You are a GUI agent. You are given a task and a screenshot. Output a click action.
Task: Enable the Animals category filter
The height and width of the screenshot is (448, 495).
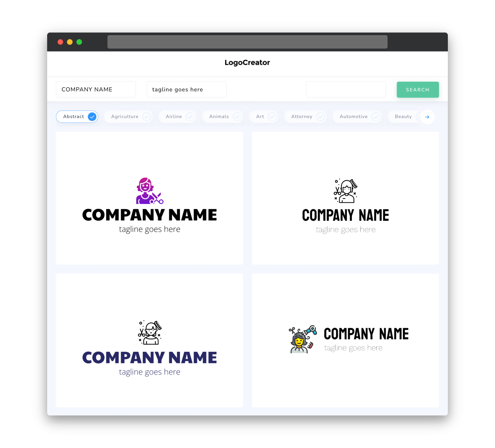point(224,117)
